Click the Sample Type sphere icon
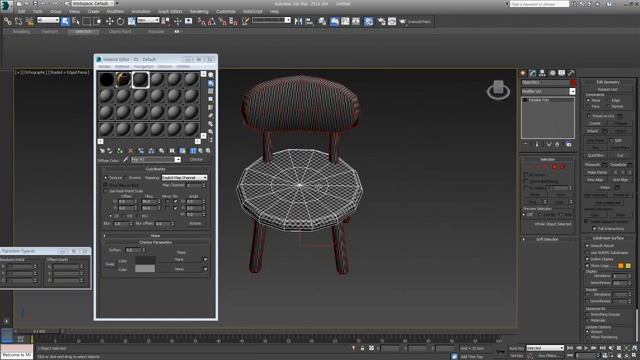 [211, 75]
